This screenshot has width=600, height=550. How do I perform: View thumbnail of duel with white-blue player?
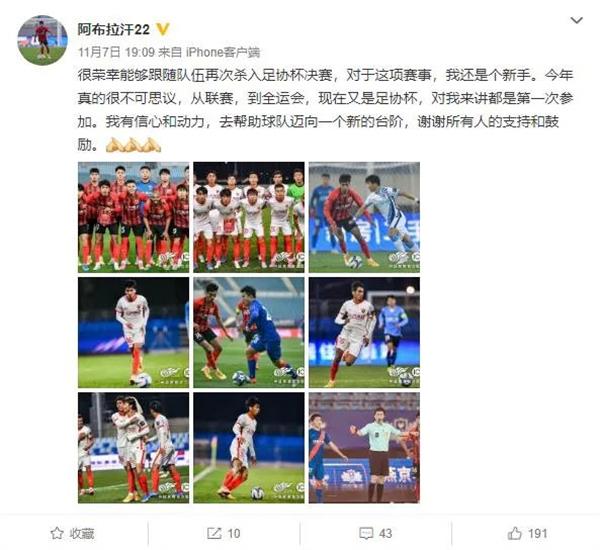(364, 217)
